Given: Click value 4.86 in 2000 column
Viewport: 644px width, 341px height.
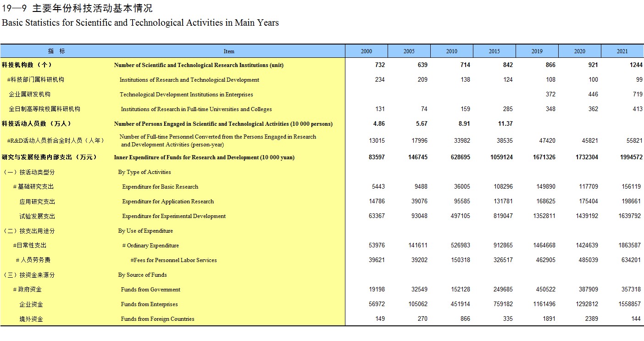Looking at the screenshot, I should point(379,124).
